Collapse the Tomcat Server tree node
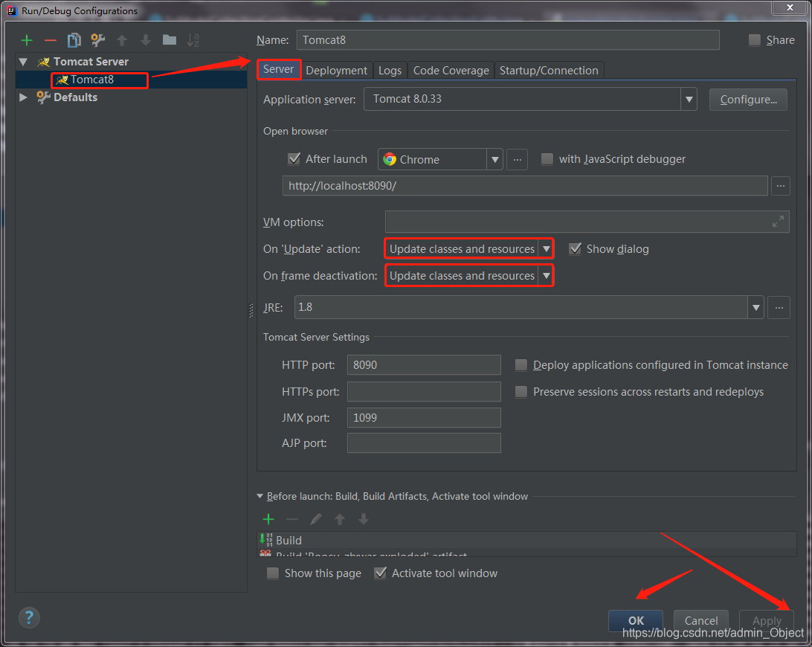This screenshot has height=647, width=812. coord(23,62)
